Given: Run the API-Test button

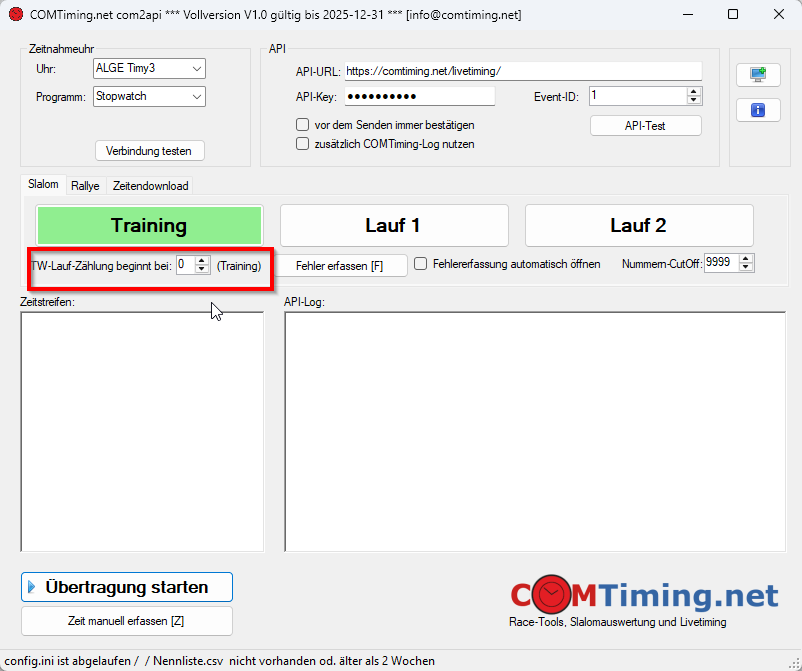Looking at the screenshot, I should (x=645, y=126).
